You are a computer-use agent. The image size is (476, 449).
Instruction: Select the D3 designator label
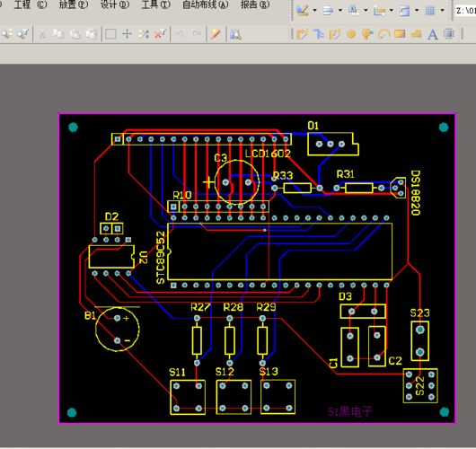pos(345,296)
